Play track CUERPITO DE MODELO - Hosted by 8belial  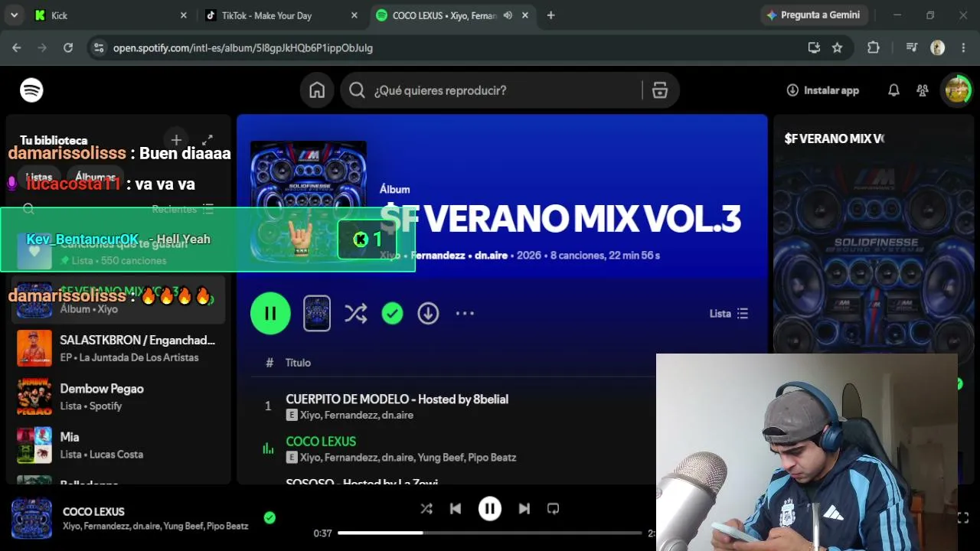(397, 399)
